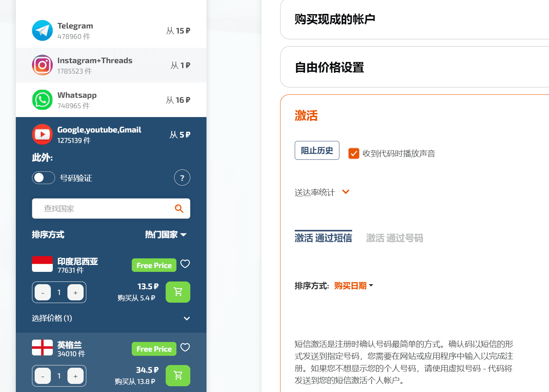Favorite Indonesia with the heart icon

185,264
